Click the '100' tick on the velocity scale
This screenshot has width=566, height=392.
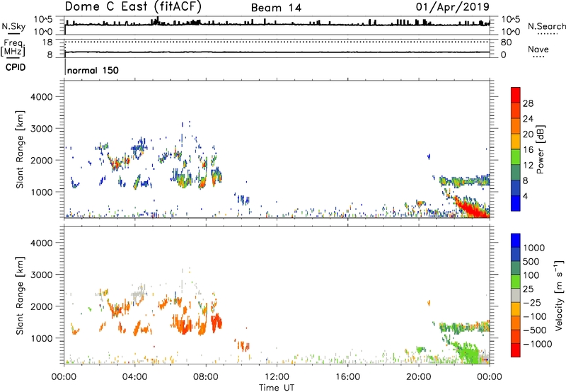[x=531, y=275]
